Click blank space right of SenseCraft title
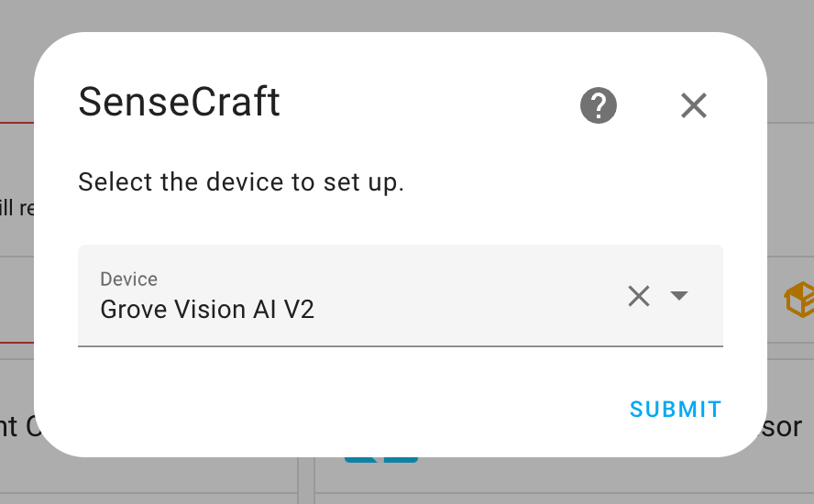 (430, 103)
